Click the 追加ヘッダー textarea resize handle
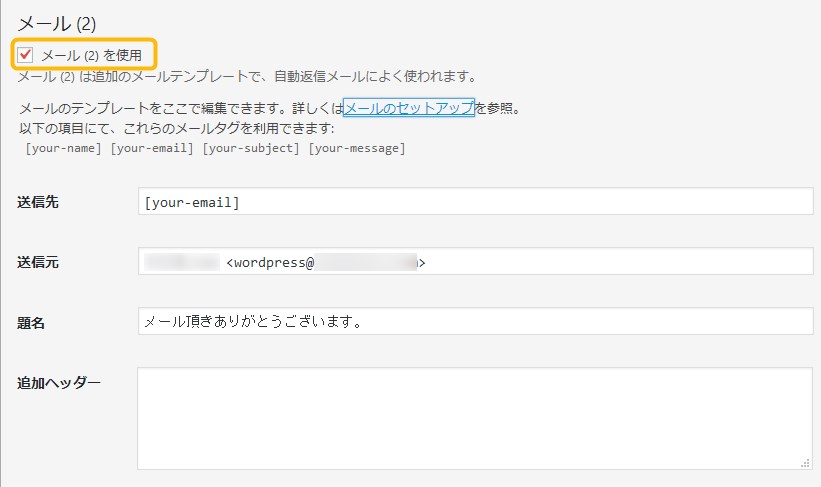The width and height of the screenshot is (821, 487). click(806, 463)
